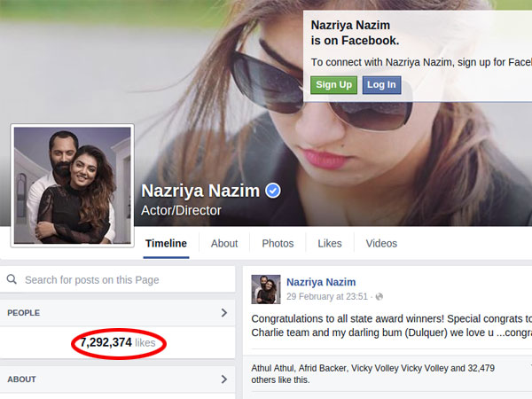This screenshot has height=399, width=532.
Task: Click the post author's small avatar
Action: 266,289
